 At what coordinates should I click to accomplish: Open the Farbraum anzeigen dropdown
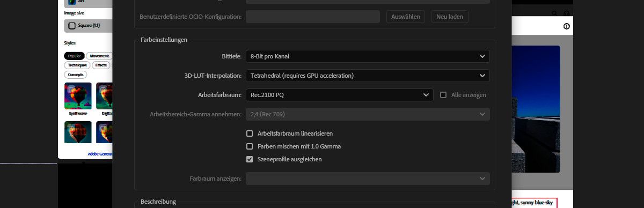[368, 179]
